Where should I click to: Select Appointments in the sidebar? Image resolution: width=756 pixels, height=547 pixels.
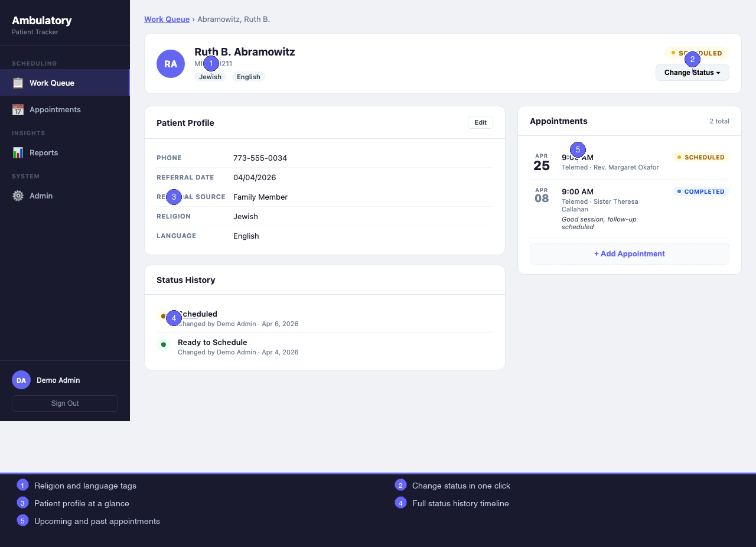[x=55, y=110]
